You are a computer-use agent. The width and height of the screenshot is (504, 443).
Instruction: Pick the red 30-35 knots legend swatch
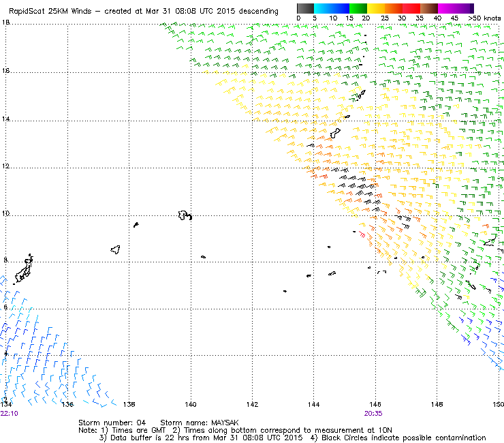click(x=411, y=8)
